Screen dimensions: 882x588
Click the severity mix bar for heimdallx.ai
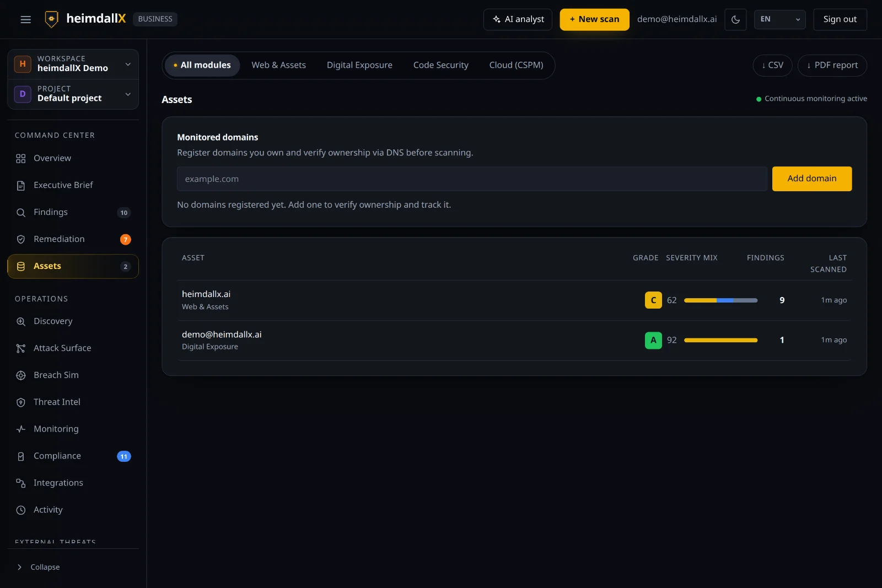point(720,300)
